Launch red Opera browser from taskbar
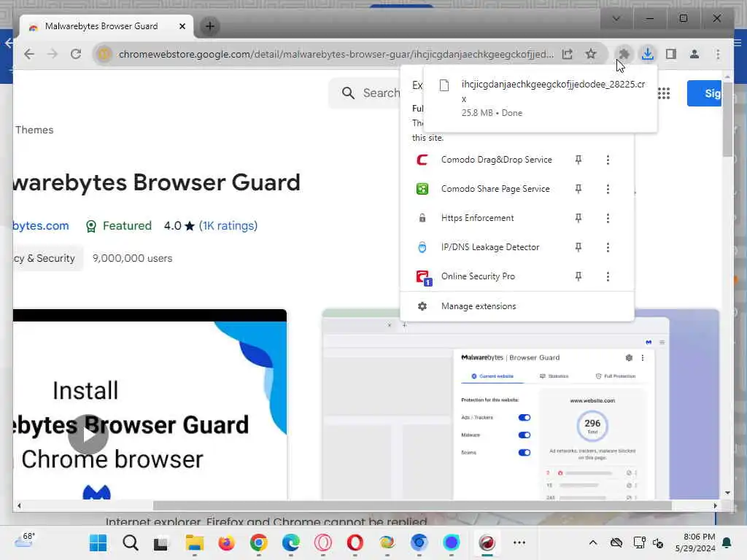The image size is (747, 560). click(355, 542)
